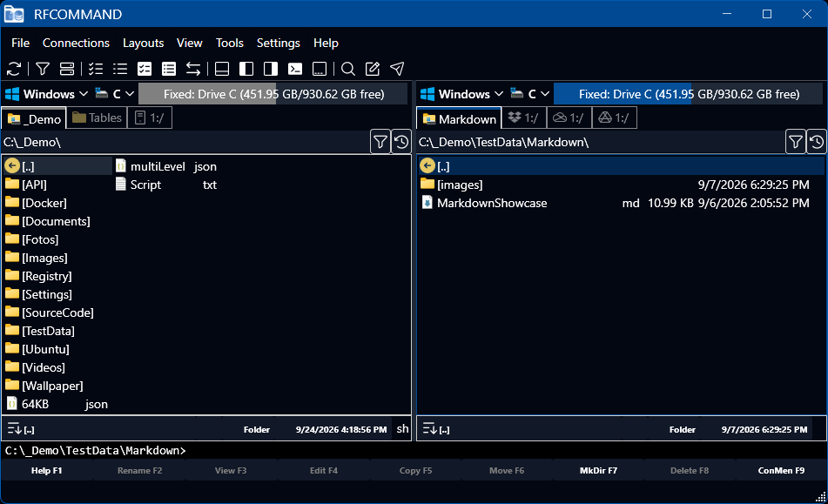Open the View menu
The height and width of the screenshot is (504, 828).
click(190, 43)
